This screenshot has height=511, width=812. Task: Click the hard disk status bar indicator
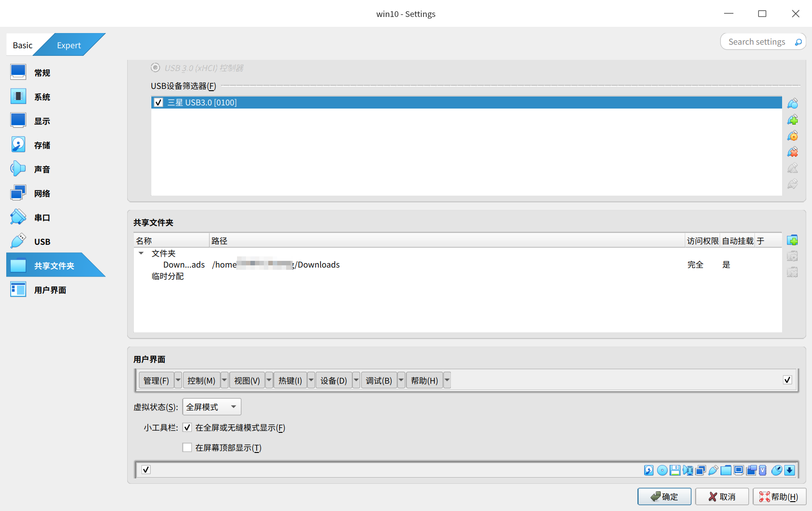point(649,470)
